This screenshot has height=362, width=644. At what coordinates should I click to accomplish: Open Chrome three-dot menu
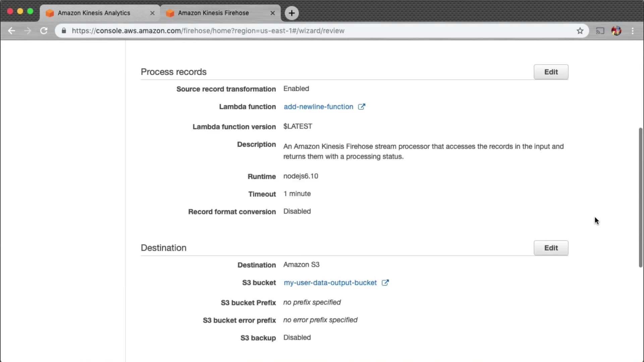tap(633, 31)
